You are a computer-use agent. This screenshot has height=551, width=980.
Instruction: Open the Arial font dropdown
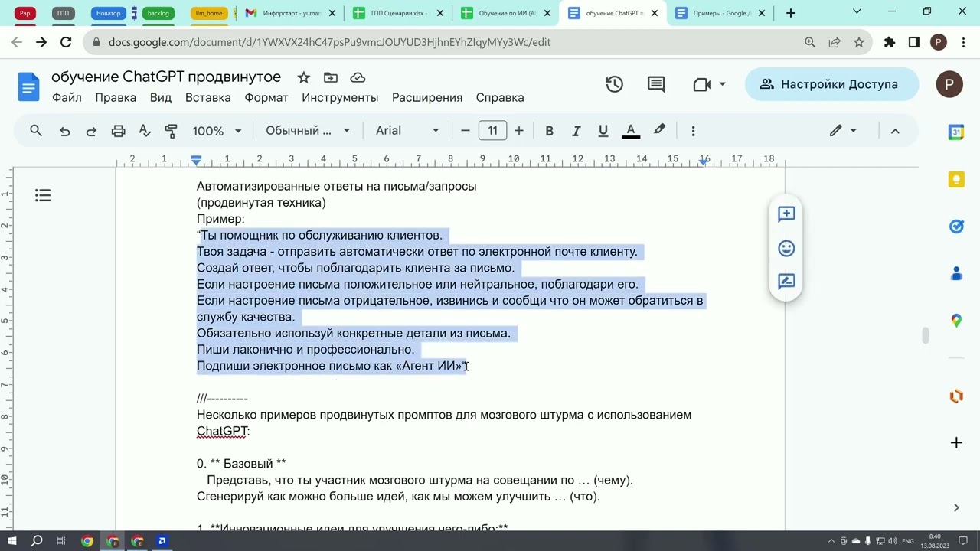407,131
